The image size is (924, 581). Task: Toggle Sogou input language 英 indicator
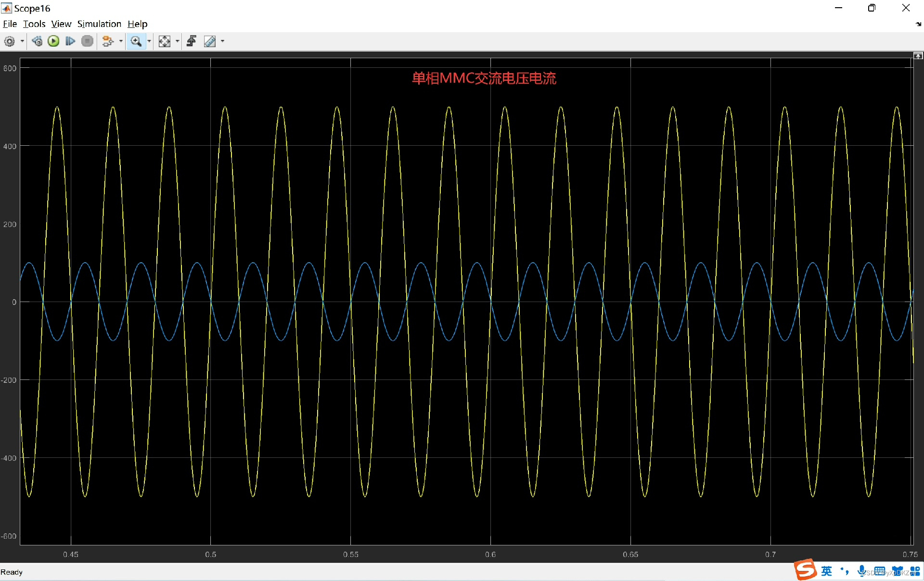click(x=826, y=571)
